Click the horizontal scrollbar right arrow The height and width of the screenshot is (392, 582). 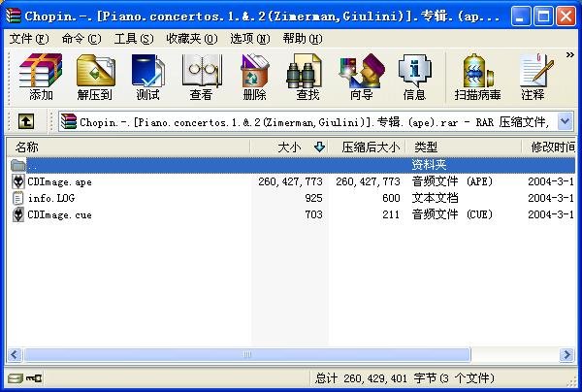click(x=566, y=354)
